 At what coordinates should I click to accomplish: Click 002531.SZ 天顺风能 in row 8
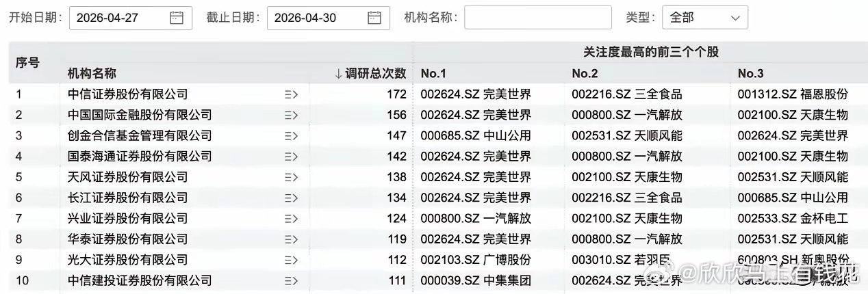point(793,239)
